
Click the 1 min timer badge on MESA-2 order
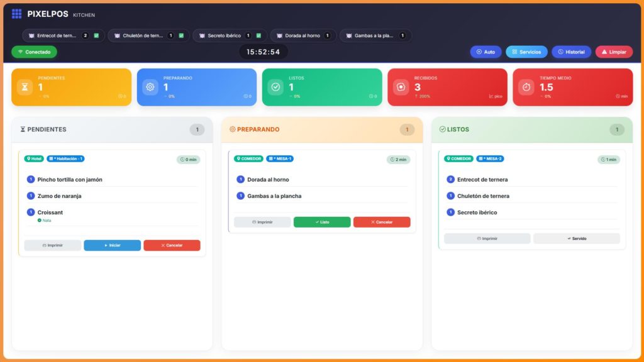[x=609, y=159]
